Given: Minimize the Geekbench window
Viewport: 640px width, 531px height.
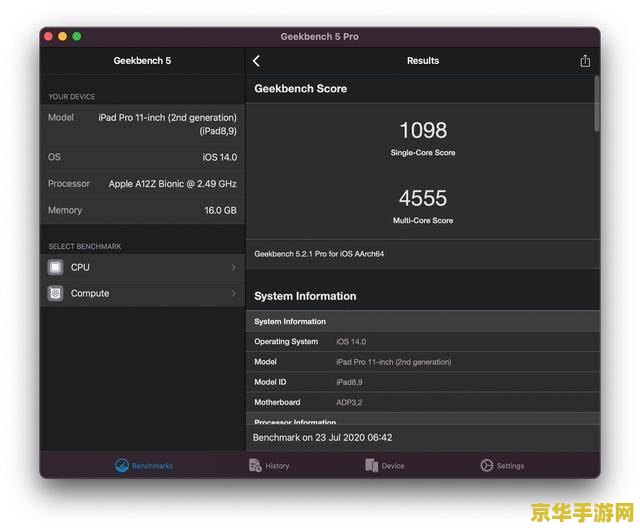Looking at the screenshot, I should [x=62, y=36].
